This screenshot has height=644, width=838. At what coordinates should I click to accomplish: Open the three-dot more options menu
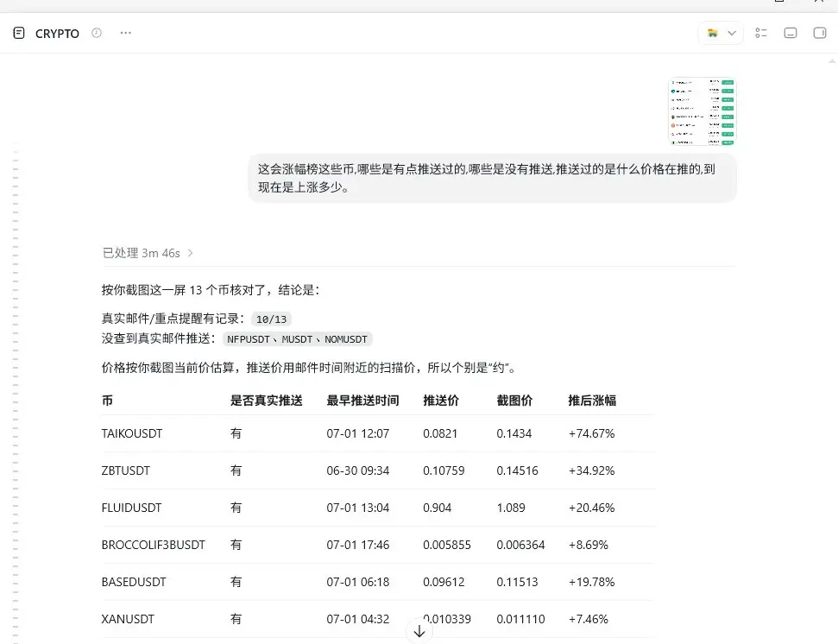(x=126, y=33)
